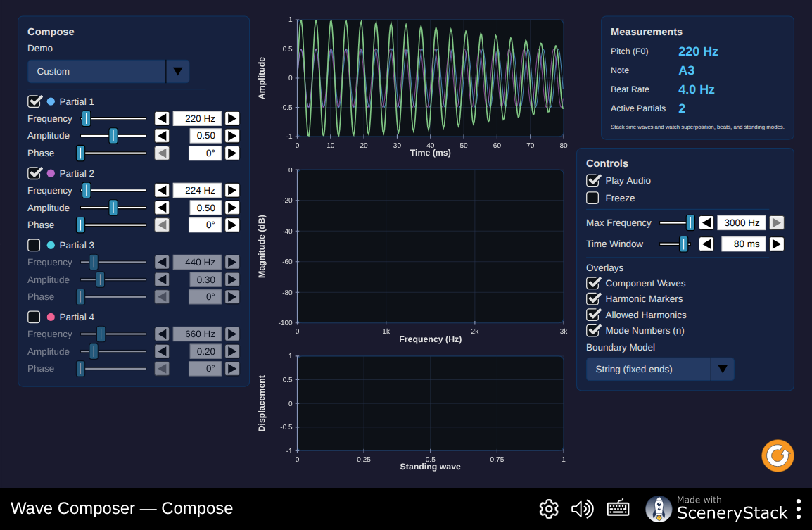Screen dimensions: 812x530
Task: Click the Partial 3 label
Action: click(x=77, y=245)
